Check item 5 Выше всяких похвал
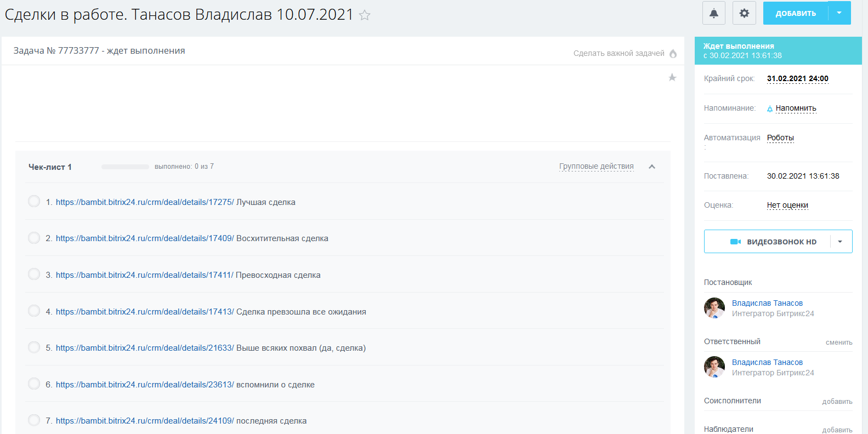This screenshot has width=868, height=434. pyautogui.click(x=34, y=347)
